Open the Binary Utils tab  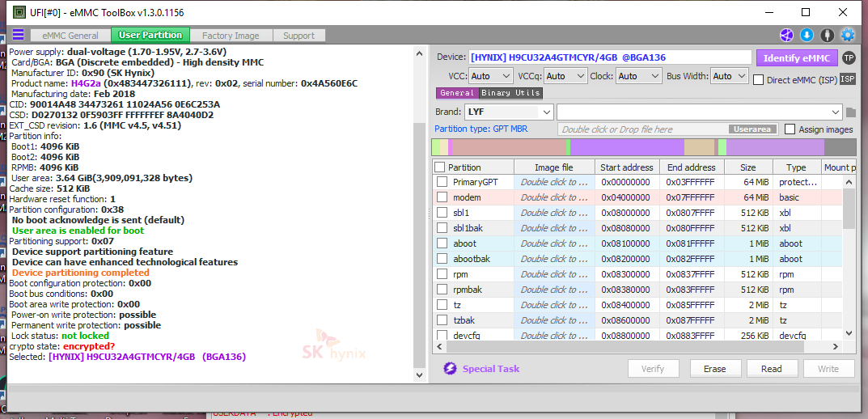(x=510, y=93)
